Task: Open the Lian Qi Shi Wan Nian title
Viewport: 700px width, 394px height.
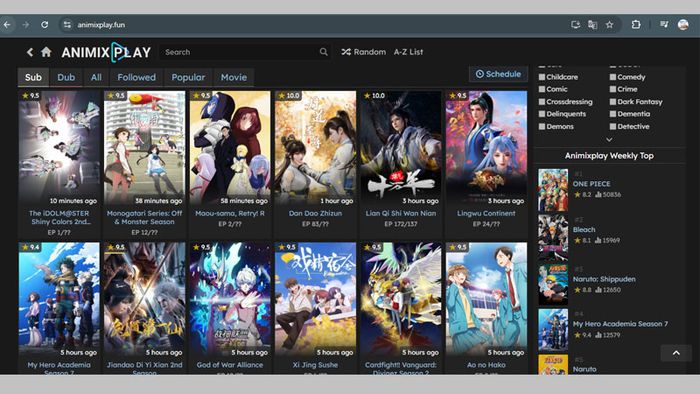Action: [x=400, y=213]
